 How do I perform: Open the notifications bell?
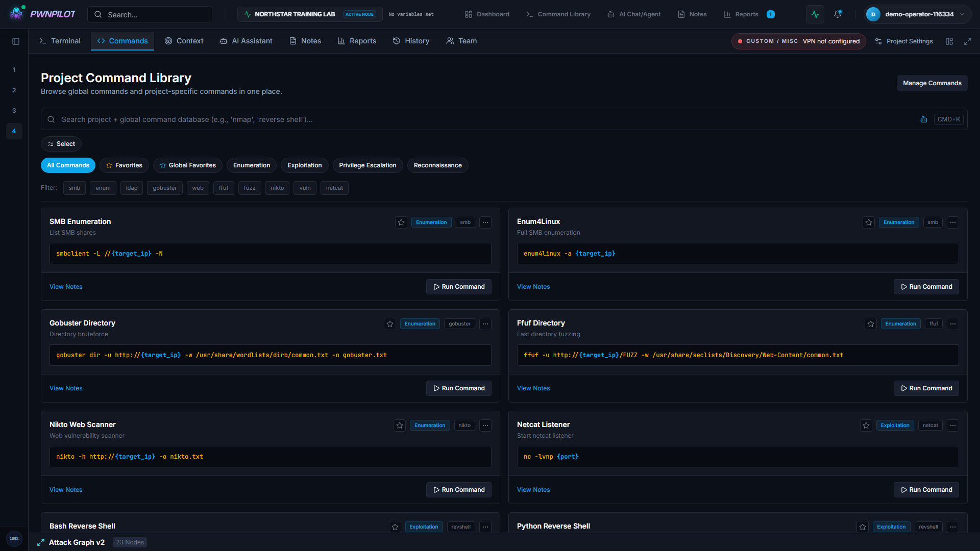[838, 14]
